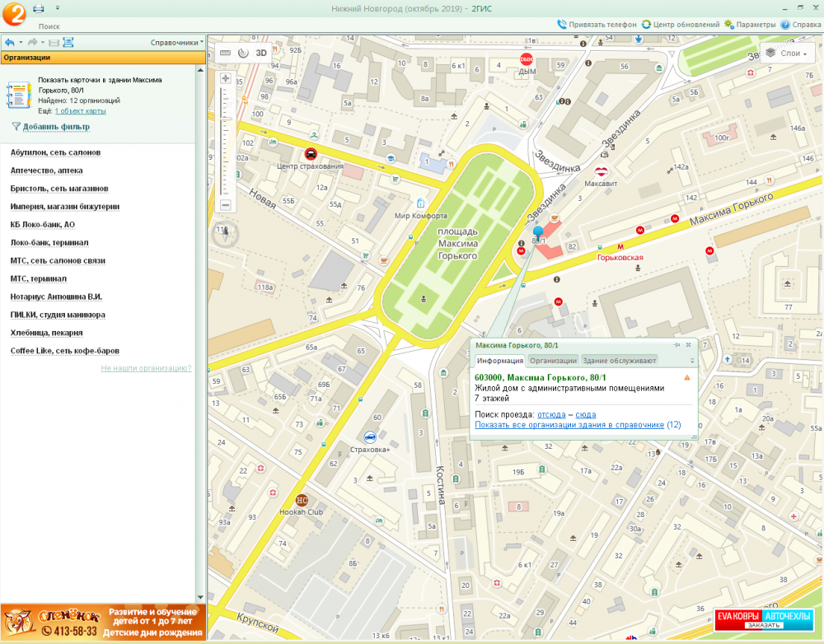This screenshot has width=824, height=644.
Task: Report an error via orange warning triangle
Action: click(687, 377)
